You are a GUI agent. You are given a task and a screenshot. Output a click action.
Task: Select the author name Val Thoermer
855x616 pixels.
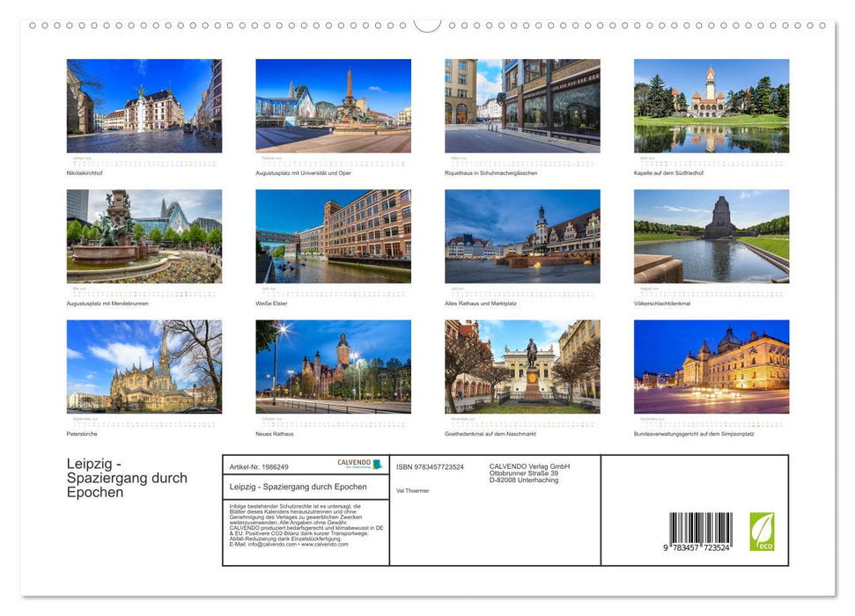click(414, 490)
